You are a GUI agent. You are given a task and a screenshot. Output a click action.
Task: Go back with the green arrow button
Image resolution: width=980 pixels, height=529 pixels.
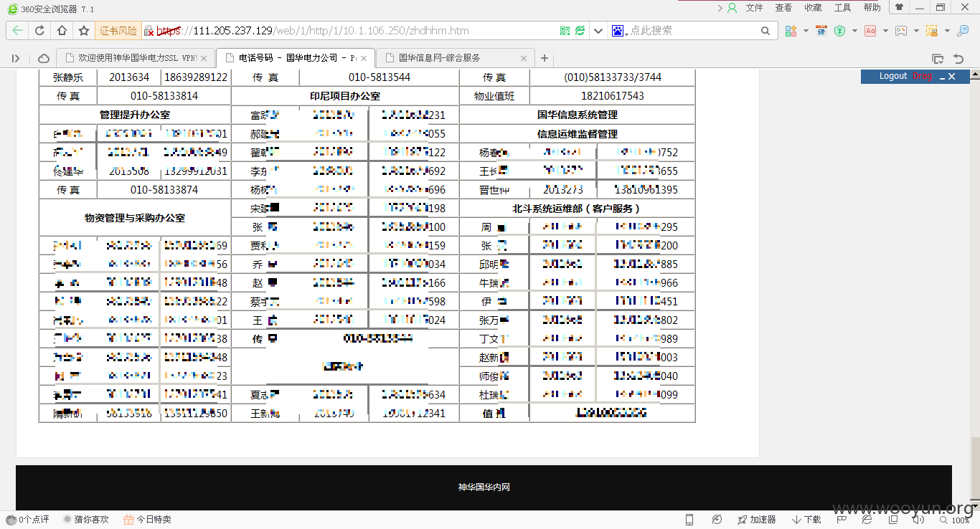coord(17,31)
